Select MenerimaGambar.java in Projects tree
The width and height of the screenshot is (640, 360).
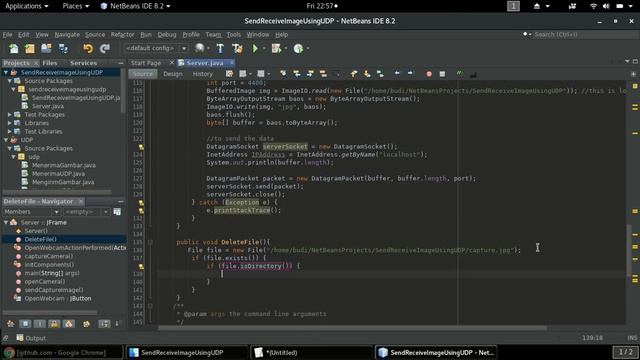64,165
